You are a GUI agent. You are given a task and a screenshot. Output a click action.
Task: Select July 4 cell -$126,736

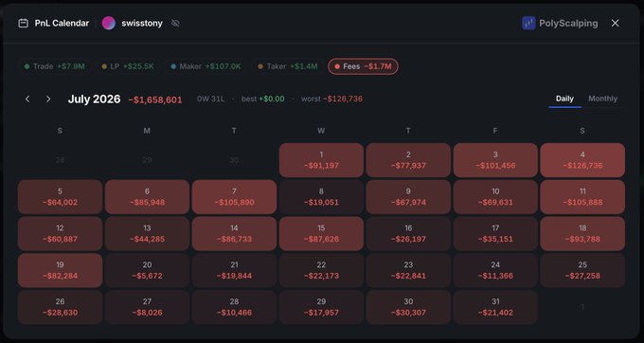(x=582, y=160)
